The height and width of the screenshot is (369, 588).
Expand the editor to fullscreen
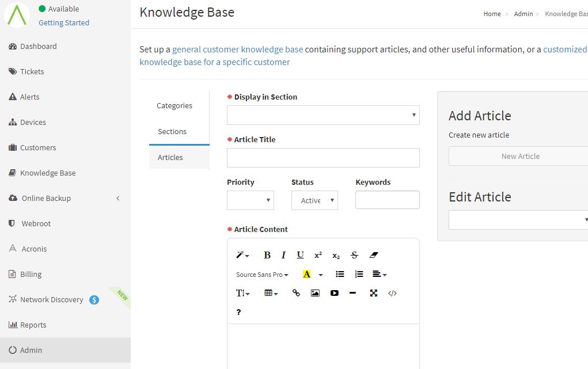(374, 293)
